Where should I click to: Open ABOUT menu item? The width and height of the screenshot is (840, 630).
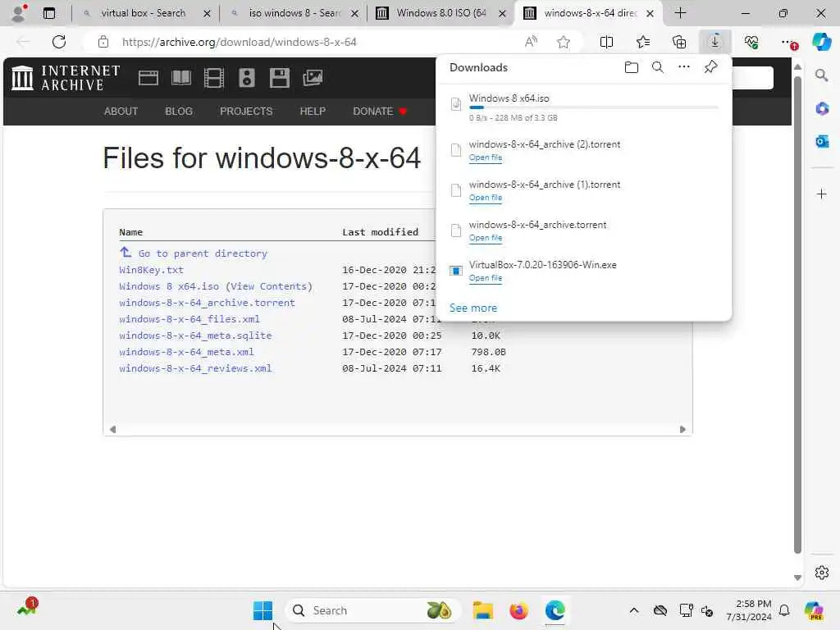[x=121, y=112]
